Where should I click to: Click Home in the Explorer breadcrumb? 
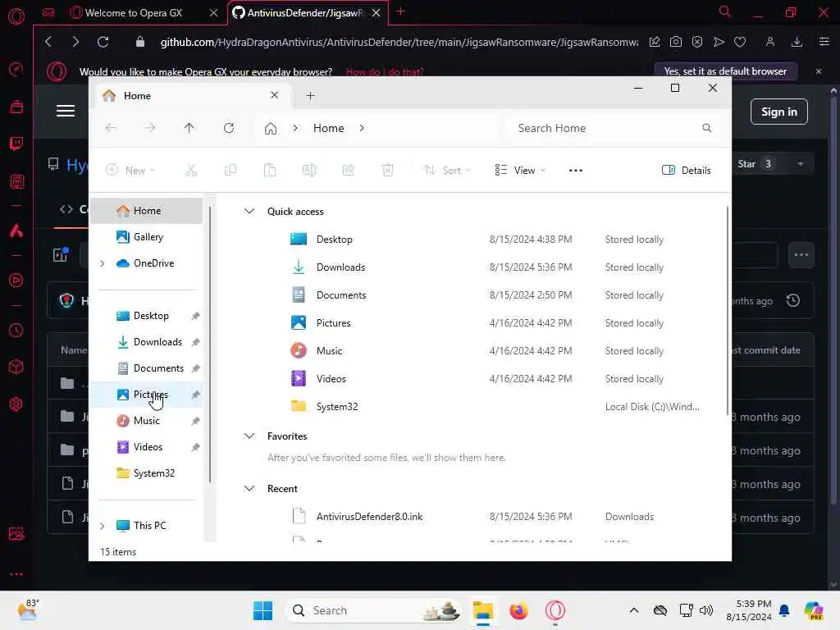click(x=328, y=128)
